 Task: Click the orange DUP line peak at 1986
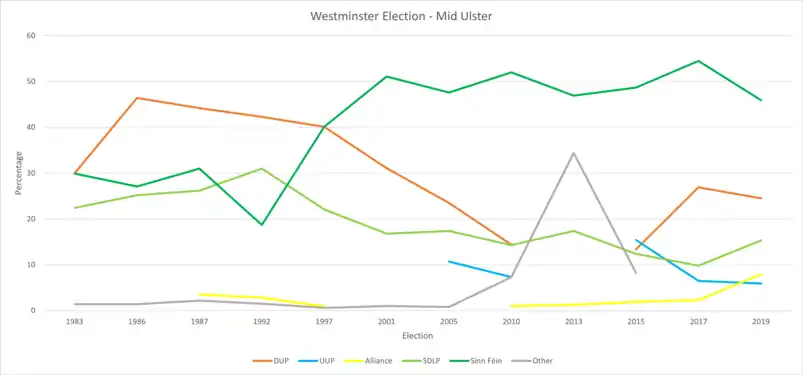tap(137, 97)
